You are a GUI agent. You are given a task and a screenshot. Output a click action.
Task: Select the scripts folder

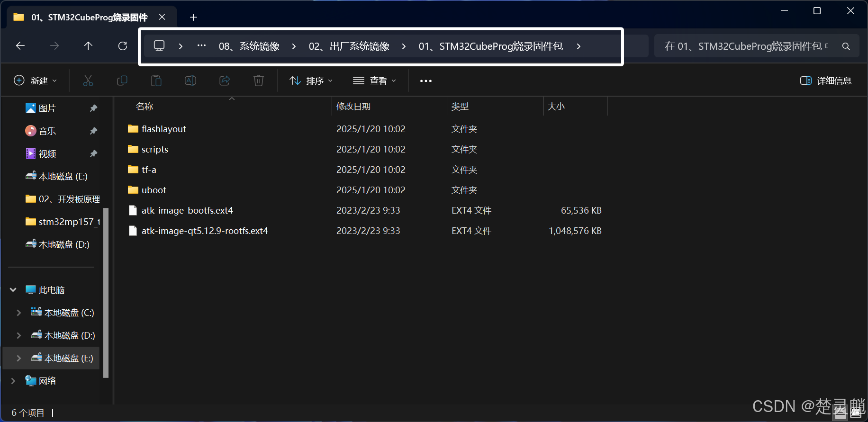155,149
